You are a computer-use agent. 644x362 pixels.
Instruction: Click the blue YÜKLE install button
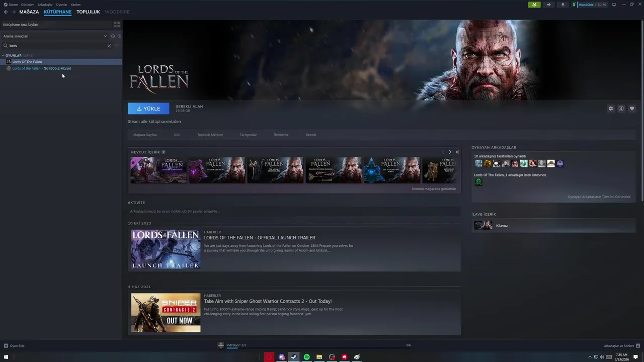coord(148,109)
